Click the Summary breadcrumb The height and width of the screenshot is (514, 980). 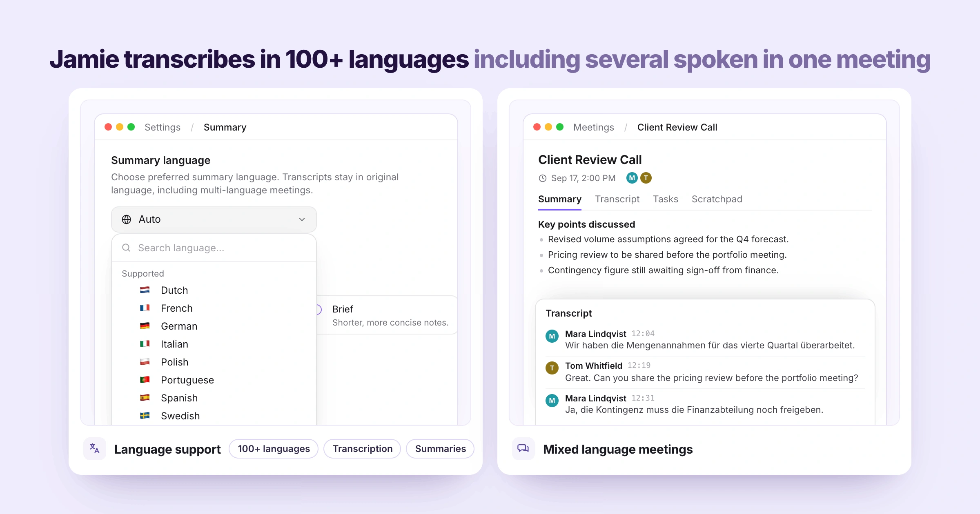tap(225, 127)
